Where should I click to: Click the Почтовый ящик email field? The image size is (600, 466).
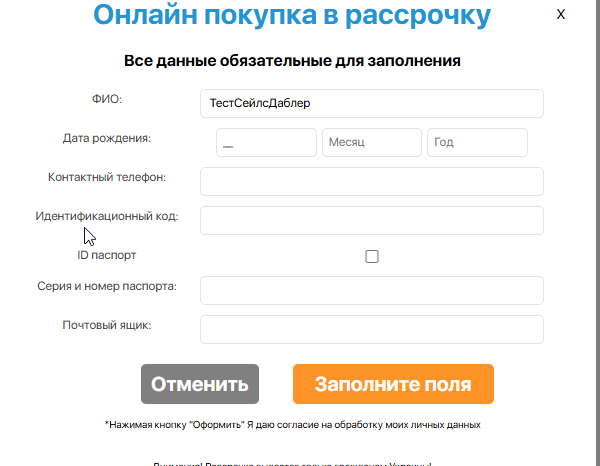(x=372, y=329)
